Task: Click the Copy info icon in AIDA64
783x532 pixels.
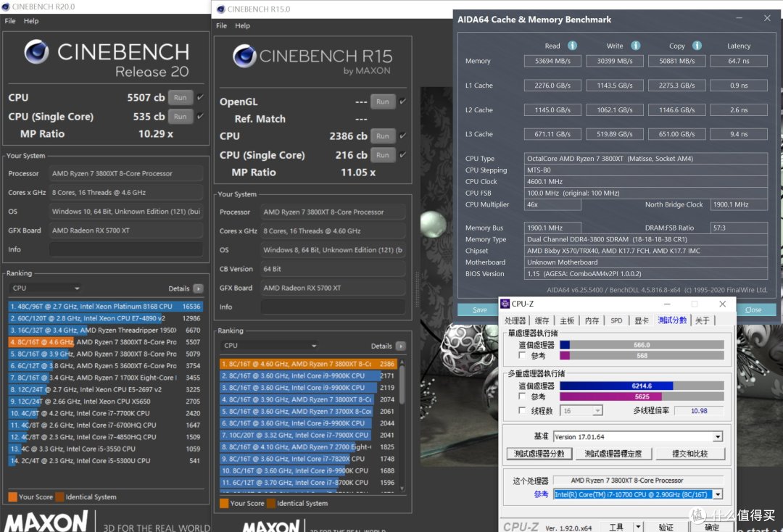Action: click(697, 46)
